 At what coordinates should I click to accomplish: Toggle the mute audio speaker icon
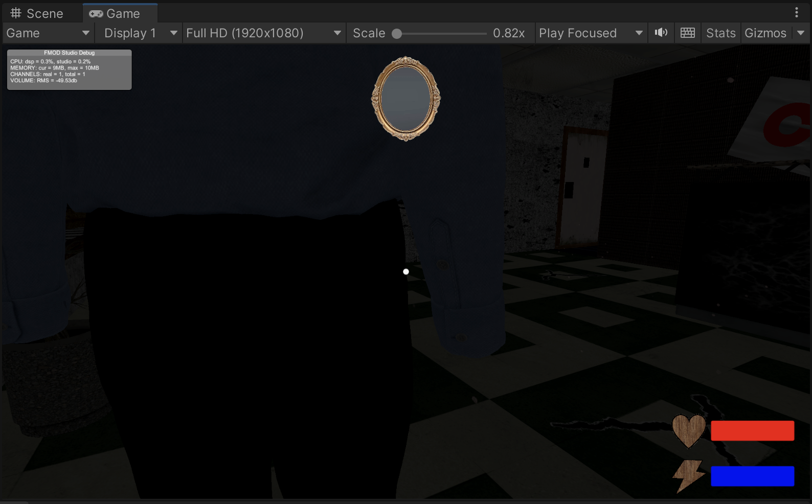click(661, 33)
